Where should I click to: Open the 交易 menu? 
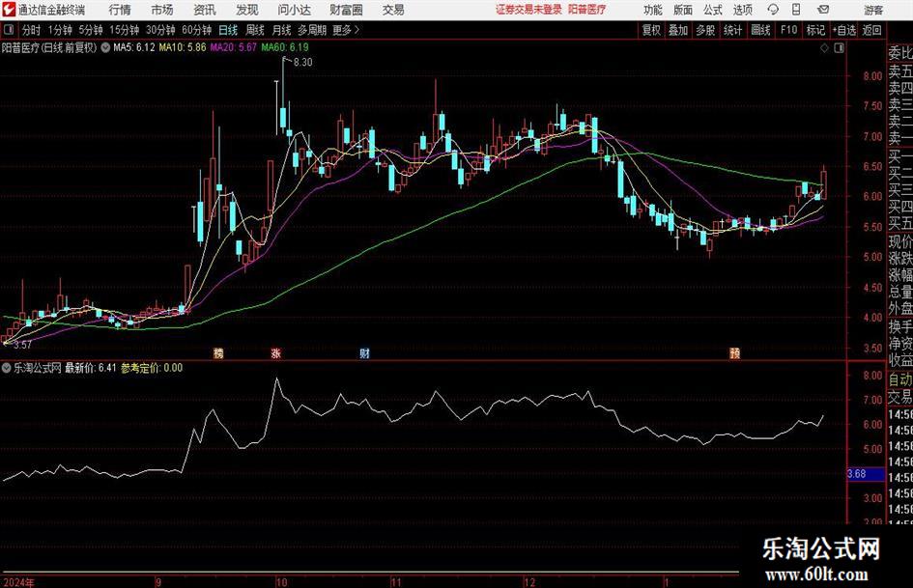393,10
